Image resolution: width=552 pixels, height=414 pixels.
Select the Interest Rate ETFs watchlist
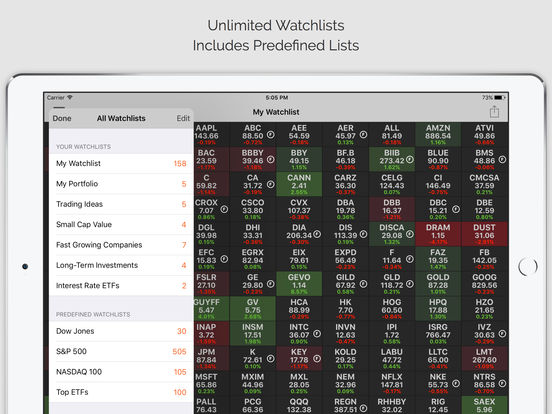[x=121, y=286]
